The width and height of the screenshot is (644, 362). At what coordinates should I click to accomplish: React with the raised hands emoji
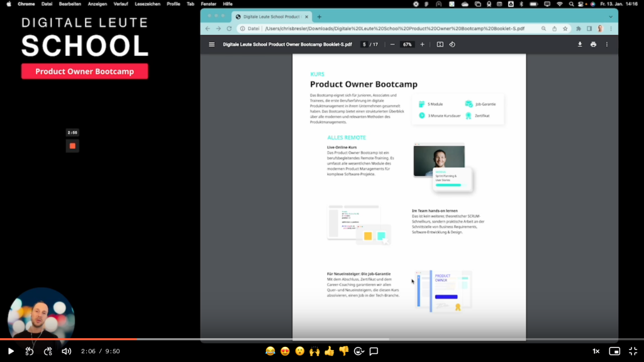(x=314, y=351)
